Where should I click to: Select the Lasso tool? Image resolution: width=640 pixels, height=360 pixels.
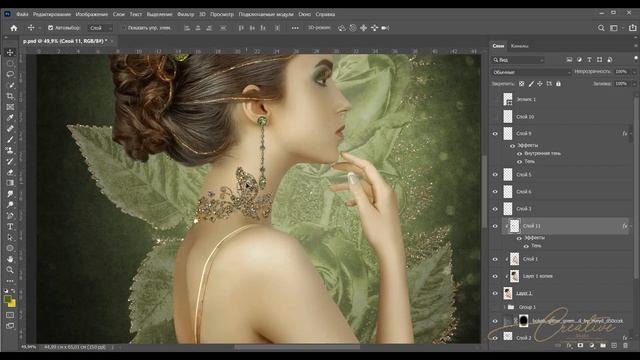pyautogui.click(x=10, y=74)
